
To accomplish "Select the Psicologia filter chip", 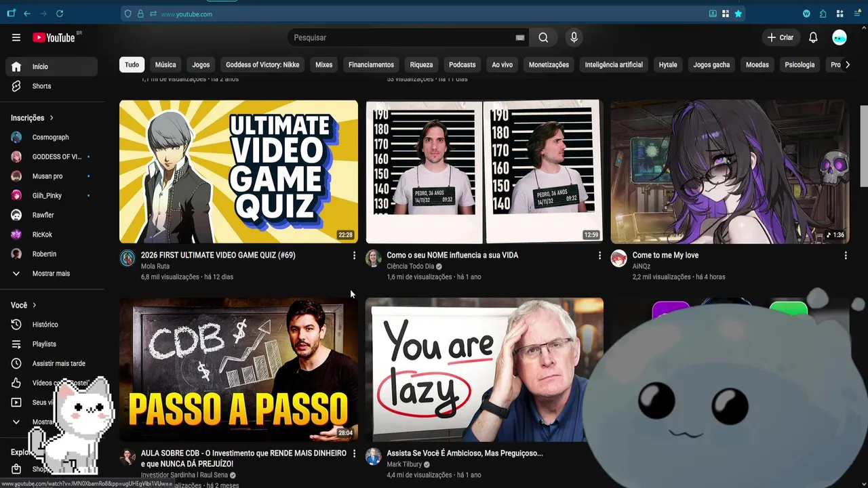I will point(800,65).
